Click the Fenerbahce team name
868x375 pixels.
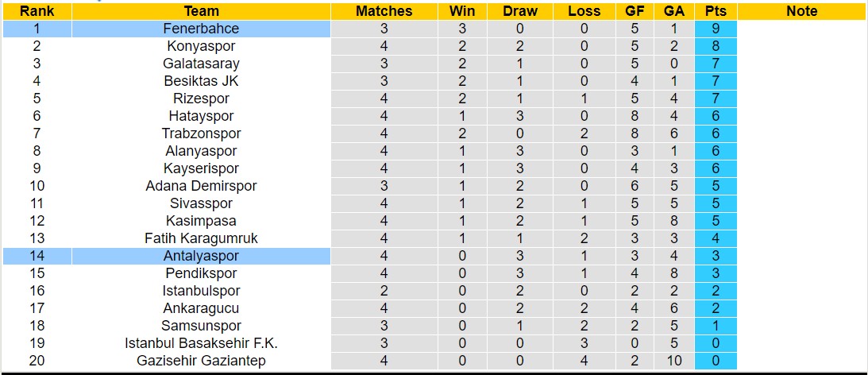point(201,29)
